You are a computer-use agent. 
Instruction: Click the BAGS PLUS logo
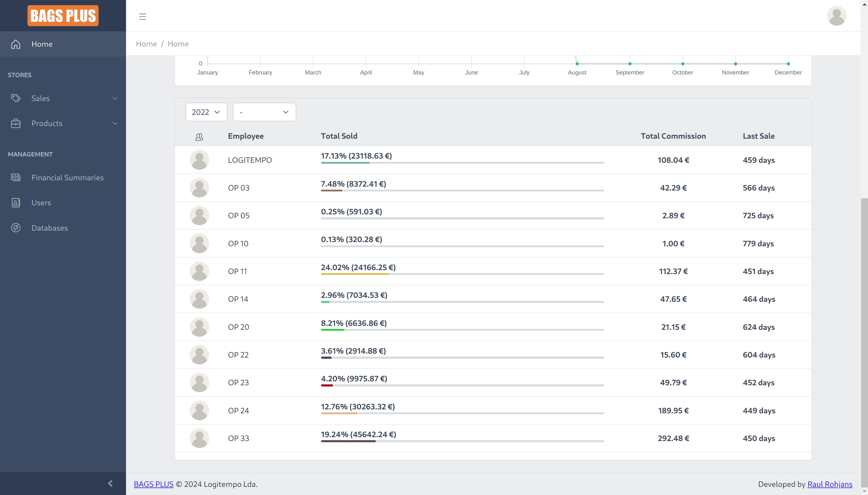(x=63, y=16)
